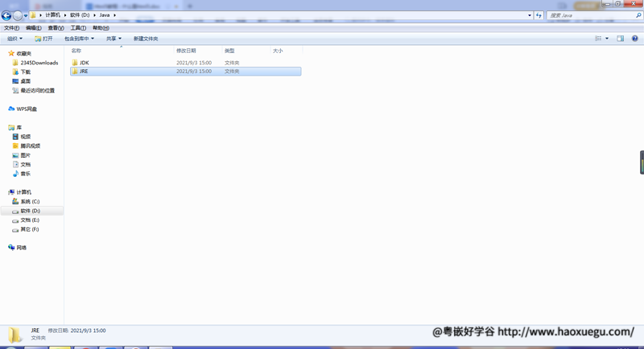Viewport: 644px width, 349px height.
Task: Toggle the preview pane icon
Action: point(620,39)
